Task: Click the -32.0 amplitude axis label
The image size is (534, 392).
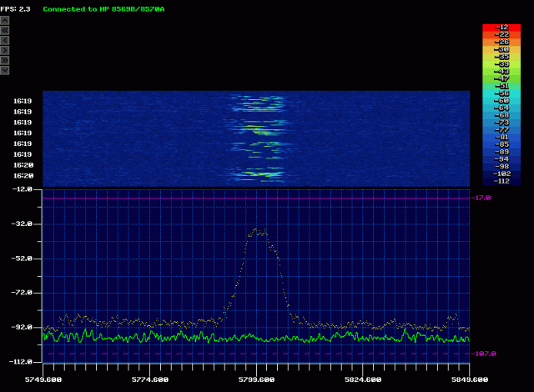Action: pos(23,224)
